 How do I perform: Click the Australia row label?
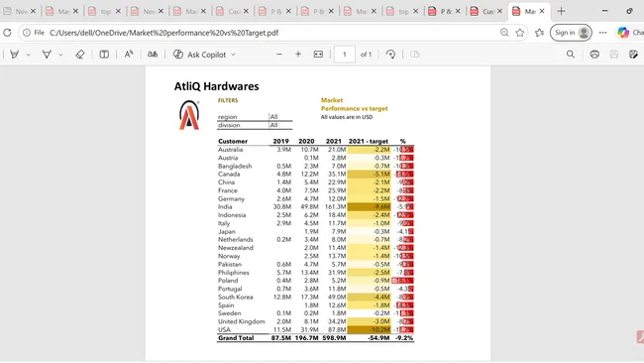[231, 150]
